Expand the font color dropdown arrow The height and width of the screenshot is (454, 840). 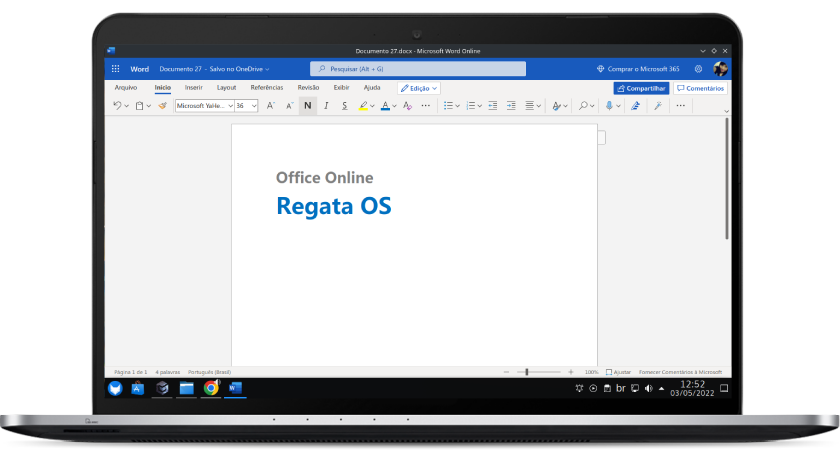(394, 106)
